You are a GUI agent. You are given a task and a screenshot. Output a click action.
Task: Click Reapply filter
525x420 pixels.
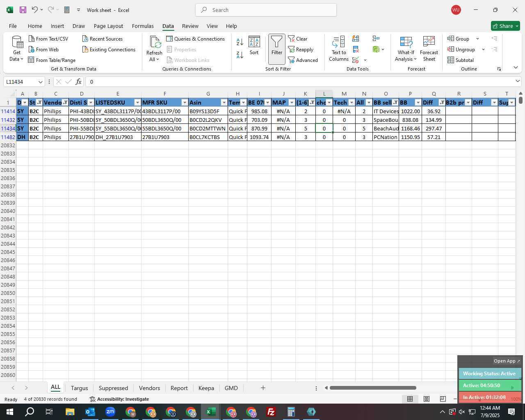[x=301, y=50]
